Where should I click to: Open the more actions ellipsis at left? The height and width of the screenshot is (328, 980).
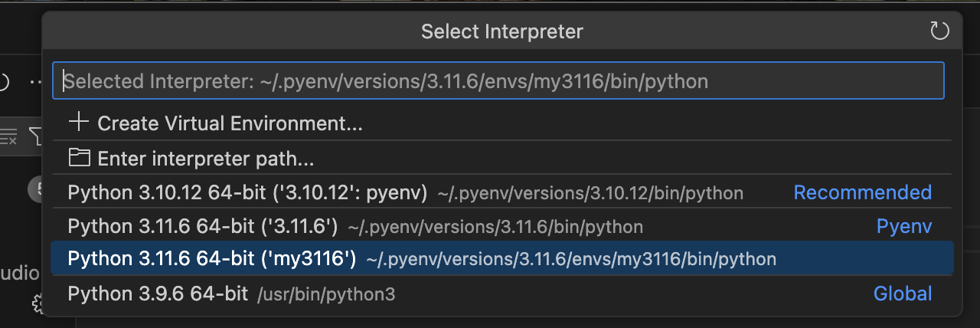[x=34, y=82]
